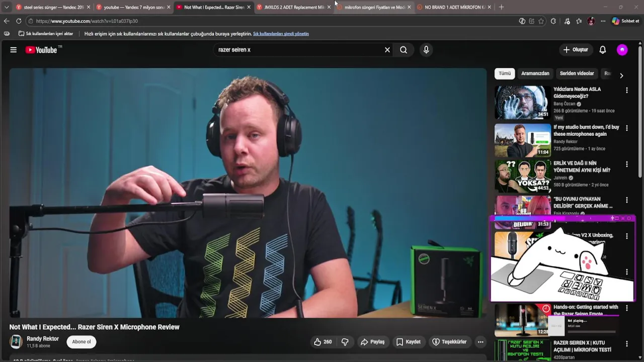The width and height of the screenshot is (644, 362).
Task: Open menu for ERLİK VE DAĞ II video
Action: pyautogui.click(x=627, y=164)
